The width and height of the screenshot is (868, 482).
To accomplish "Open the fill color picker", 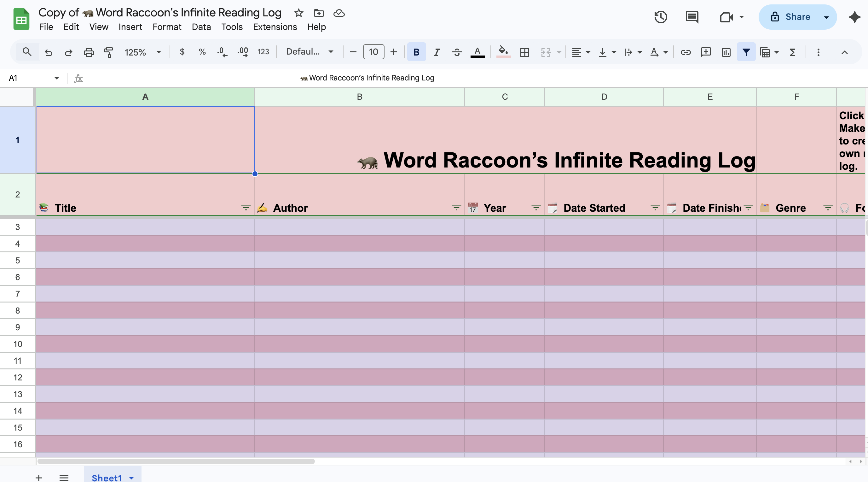I will (x=503, y=52).
